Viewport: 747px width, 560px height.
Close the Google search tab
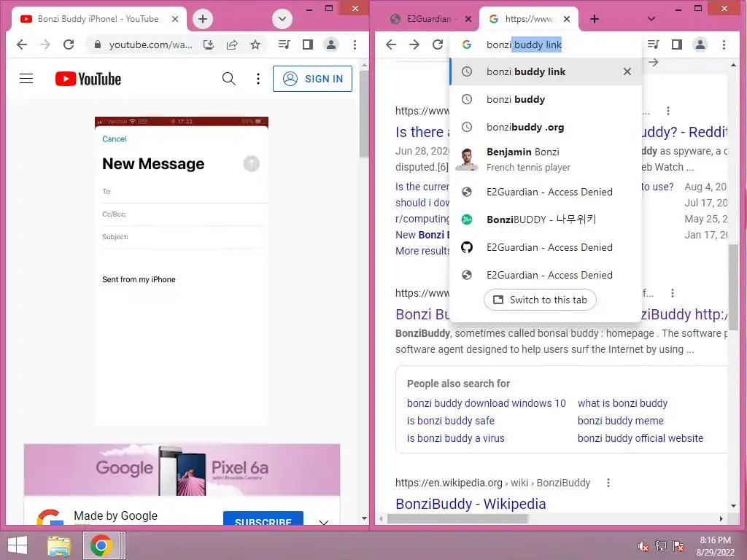tap(566, 19)
